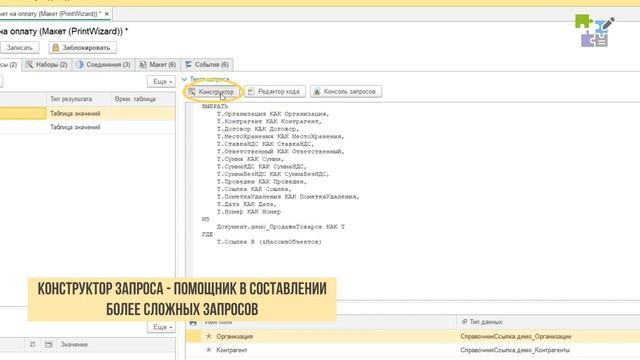
Task: Click the ГДЕ keyword in the query
Action: tap(207, 234)
